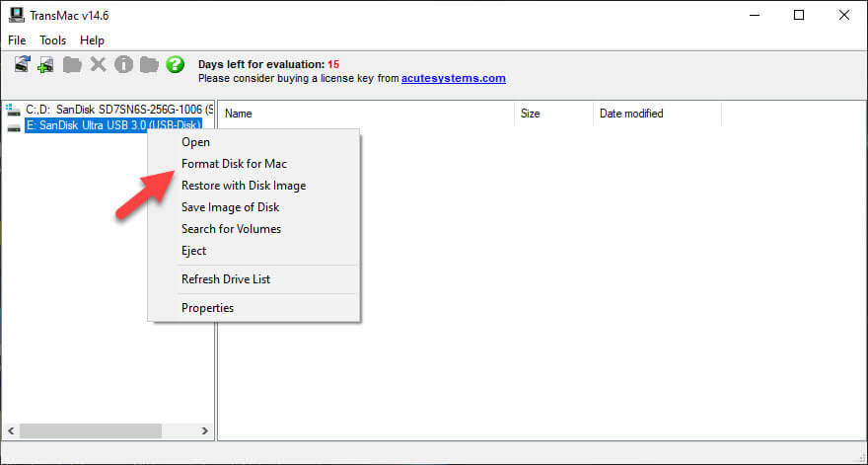Click the Size column header
Viewport: 868px width, 465px height.
[530, 114]
